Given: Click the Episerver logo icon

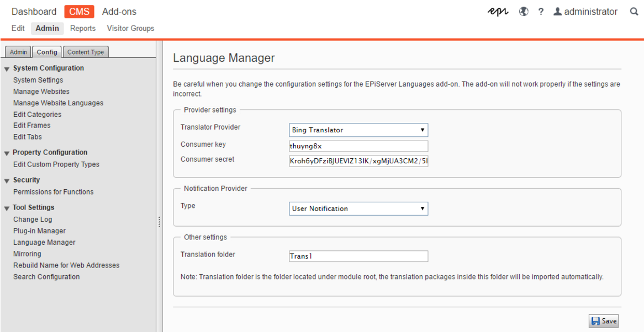Looking at the screenshot, I should (498, 12).
